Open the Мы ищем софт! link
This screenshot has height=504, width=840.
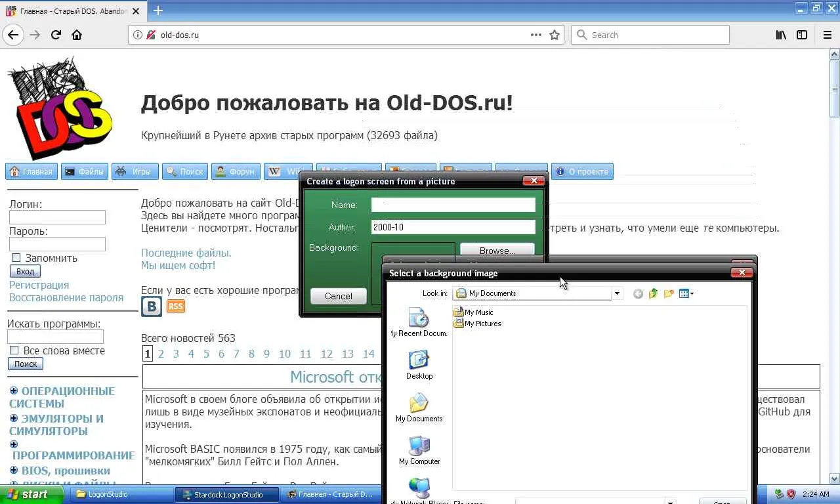click(178, 265)
